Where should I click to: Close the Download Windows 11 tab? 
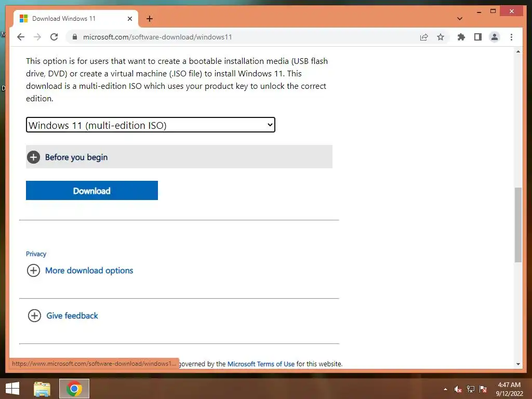point(129,19)
